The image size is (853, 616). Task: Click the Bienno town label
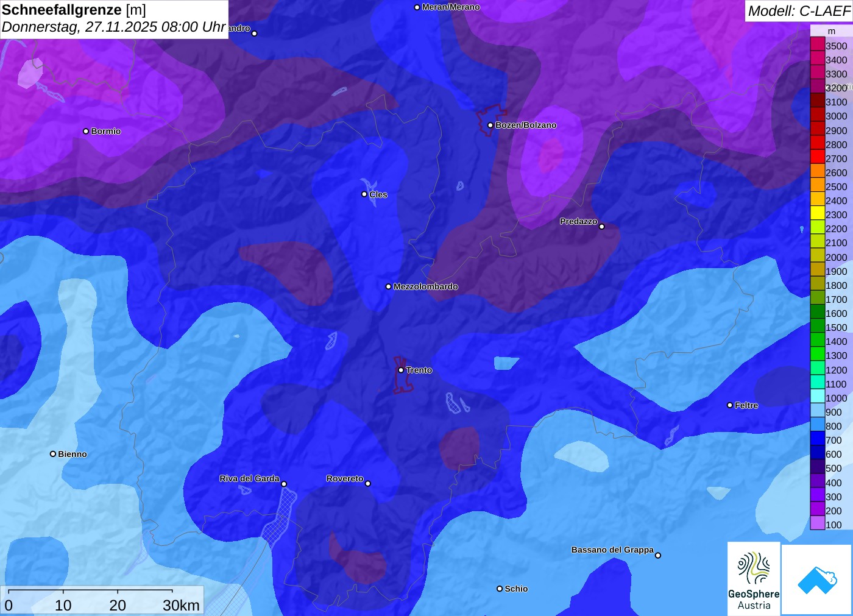73,454
